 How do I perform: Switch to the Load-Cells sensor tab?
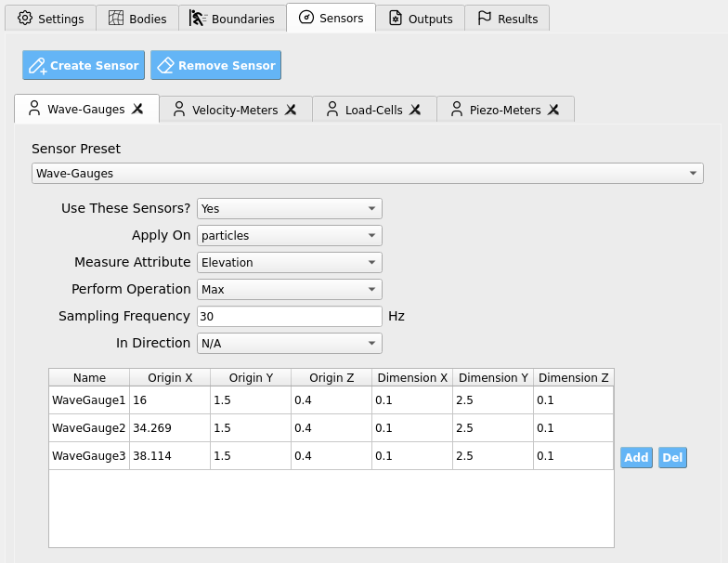pos(374,110)
